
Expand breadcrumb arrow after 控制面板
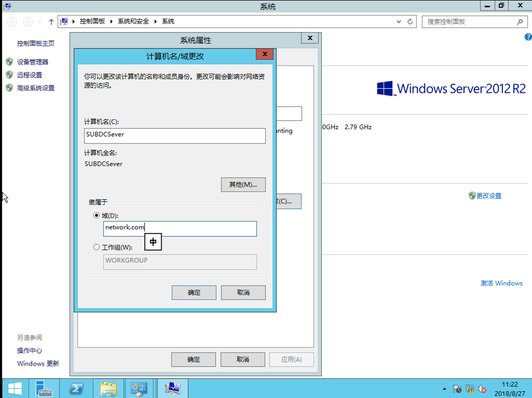pos(111,22)
